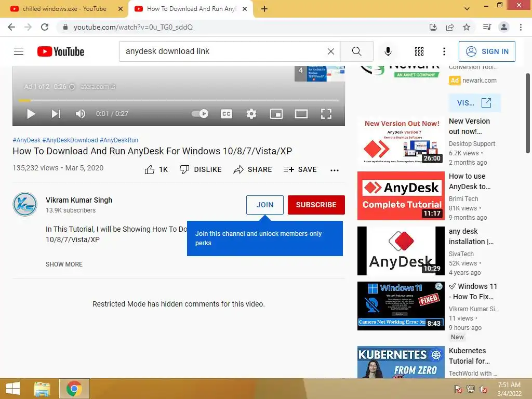Open Vikram Kumar Singh channel avatar

25,204
